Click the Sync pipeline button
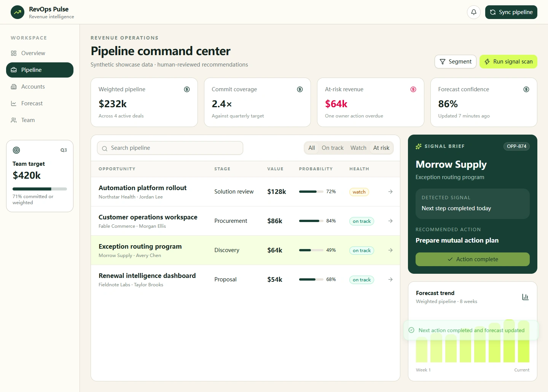The width and height of the screenshot is (548, 392). coord(511,12)
